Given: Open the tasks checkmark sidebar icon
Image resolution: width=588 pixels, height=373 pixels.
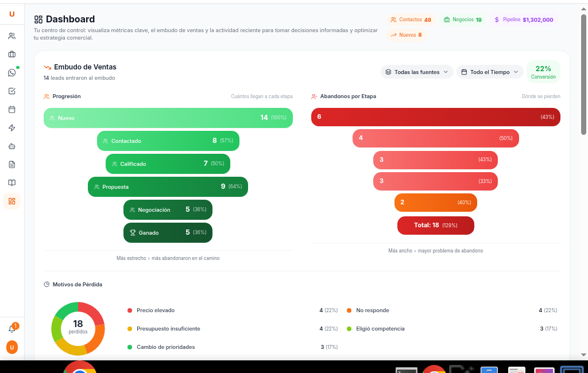Looking at the screenshot, I should [x=12, y=91].
